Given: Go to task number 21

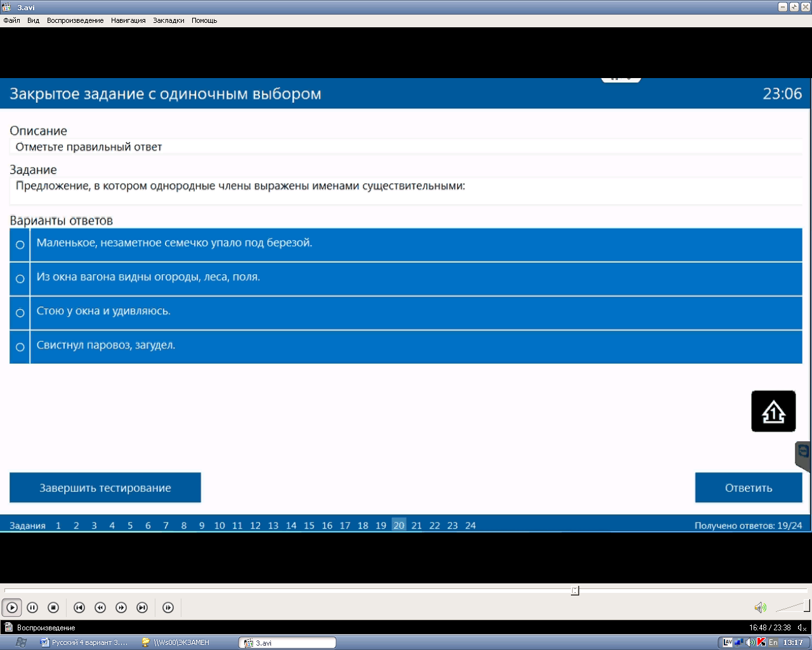Looking at the screenshot, I should (417, 526).
